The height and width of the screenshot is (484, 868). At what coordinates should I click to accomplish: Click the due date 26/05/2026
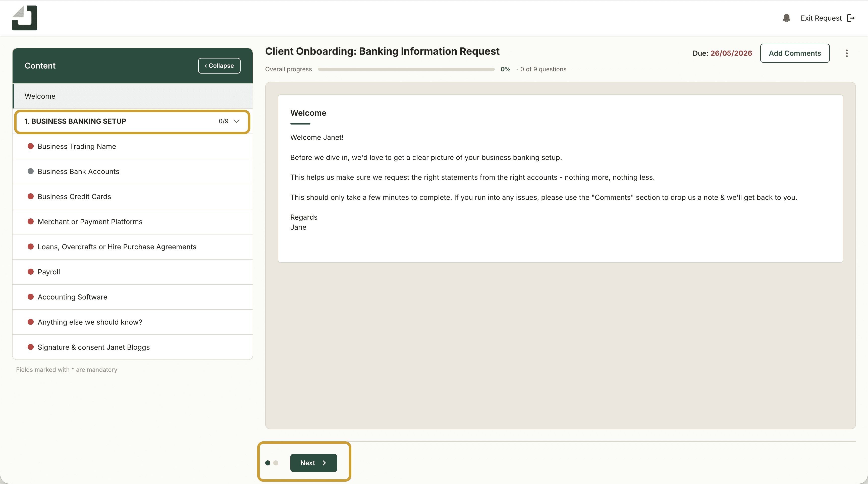pyautogui.click(x=731, y=53)
